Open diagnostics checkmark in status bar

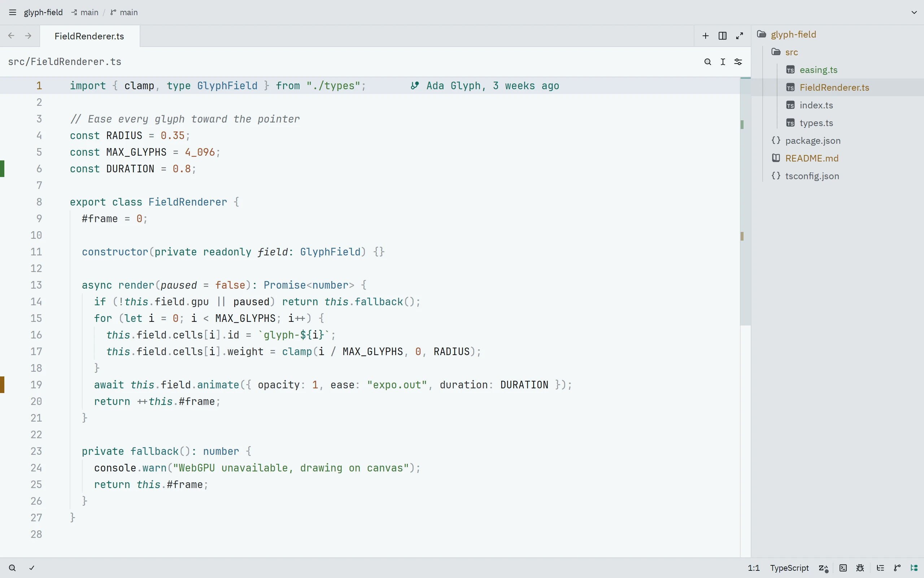click(32, 568)
